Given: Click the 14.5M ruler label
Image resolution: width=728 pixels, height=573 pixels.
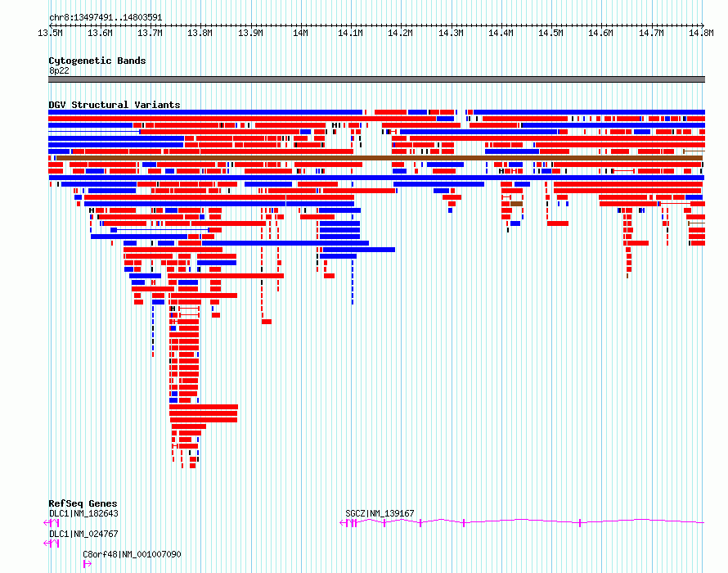Looking at the screenshot, I should point(550,33).
